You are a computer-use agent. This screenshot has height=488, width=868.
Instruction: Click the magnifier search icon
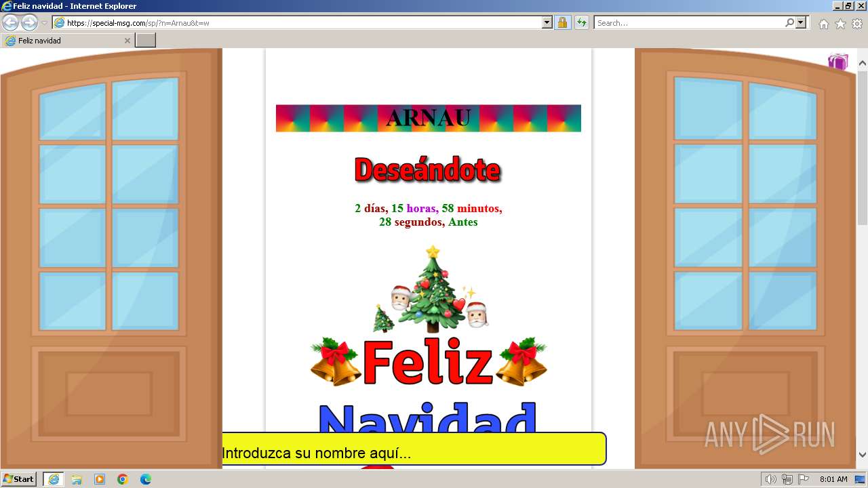point(789,22)
